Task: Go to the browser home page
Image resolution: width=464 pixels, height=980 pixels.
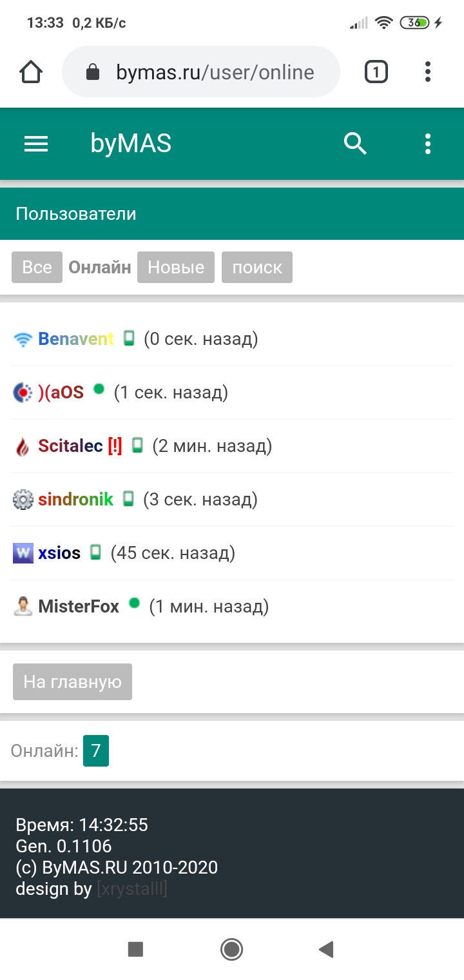Action: [x=32, y=72]
